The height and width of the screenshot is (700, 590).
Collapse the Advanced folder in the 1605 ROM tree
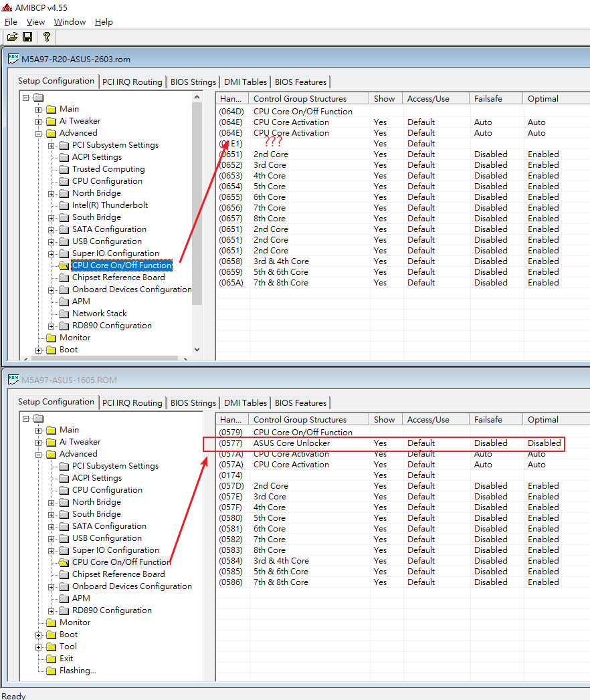tap(38, 455)
